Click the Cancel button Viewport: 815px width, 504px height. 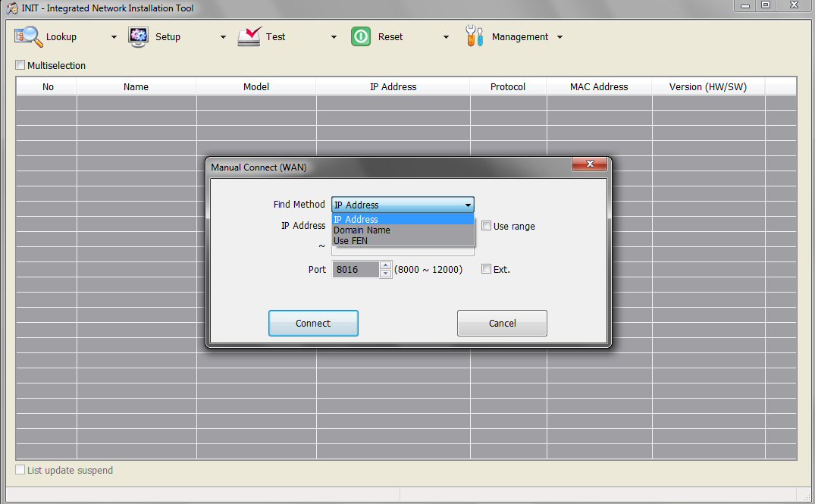tap(502, 323)
